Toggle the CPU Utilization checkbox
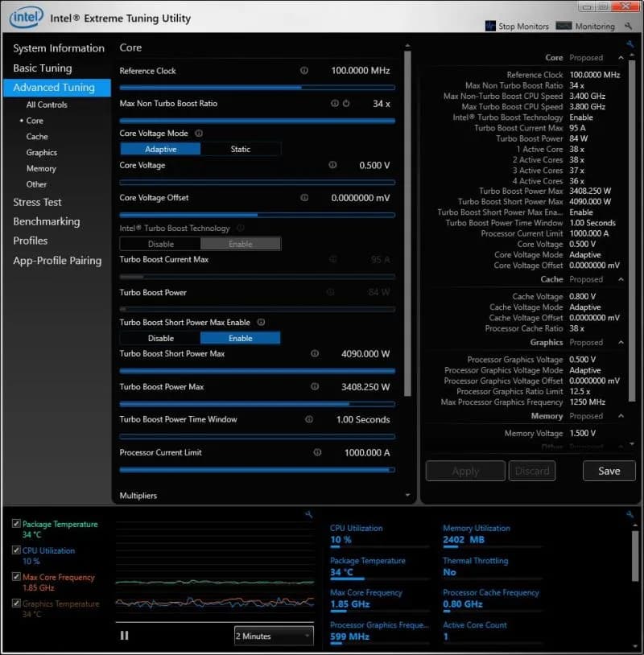Image resolution: width=644 pixels, height=655 pixels. 17,550
